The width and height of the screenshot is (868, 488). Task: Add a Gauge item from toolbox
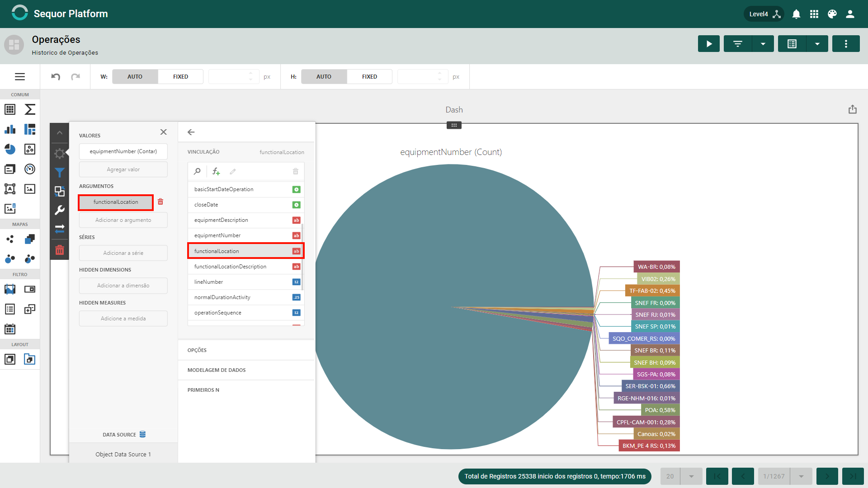coord(30,169)
